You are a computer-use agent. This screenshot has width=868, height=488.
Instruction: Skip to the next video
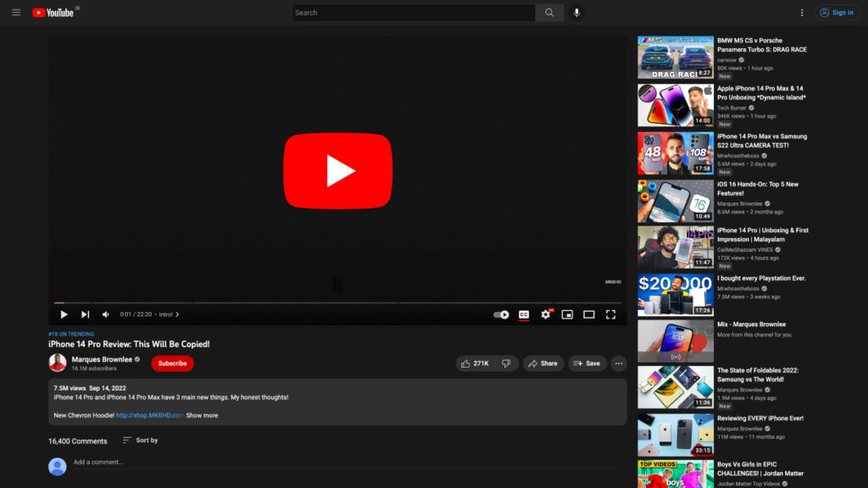tap(85, 314)
